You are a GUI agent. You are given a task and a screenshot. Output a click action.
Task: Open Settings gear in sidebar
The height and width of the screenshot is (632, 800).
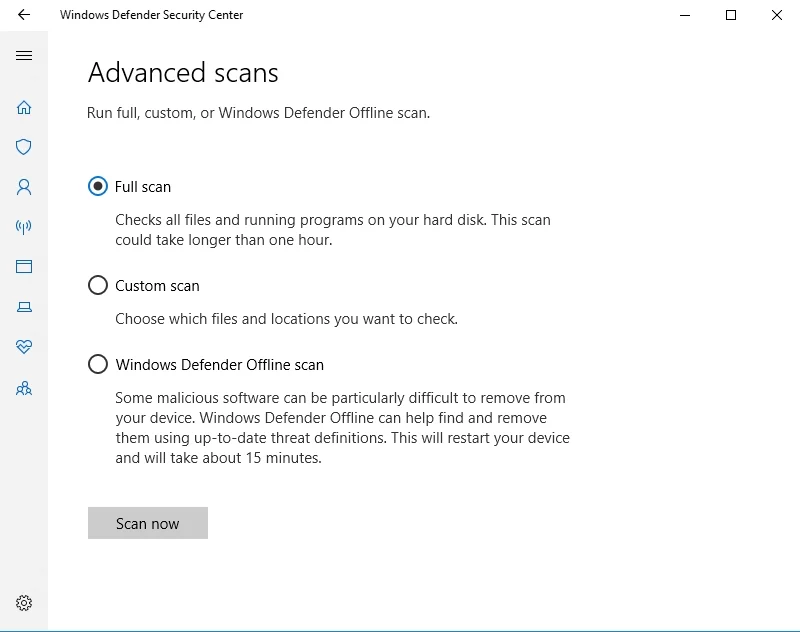pyautogui.click(x=24, y=603)
